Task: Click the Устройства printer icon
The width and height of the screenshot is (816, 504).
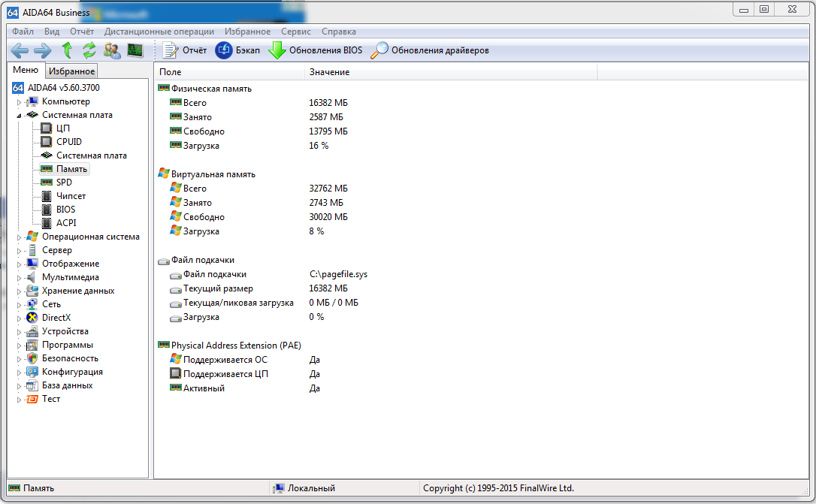Action: coord(32,331)
